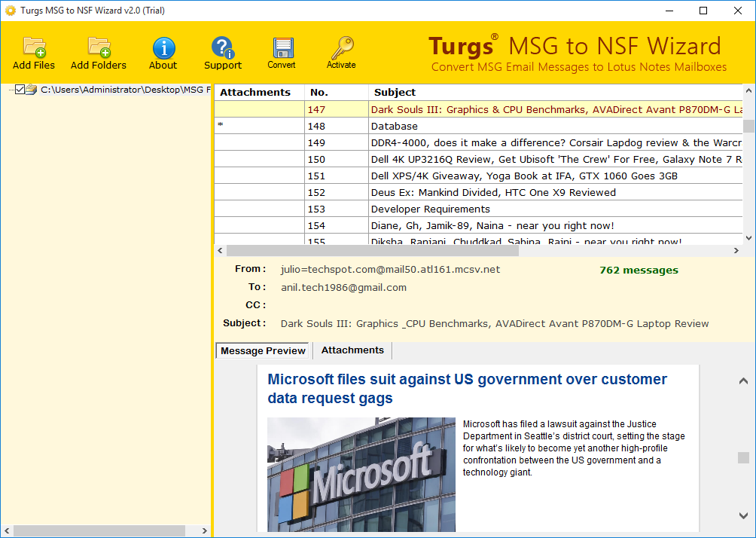Click the Subject field value in the header pane
This screenshot has width=756, height=538.
[x=495, y=324]
